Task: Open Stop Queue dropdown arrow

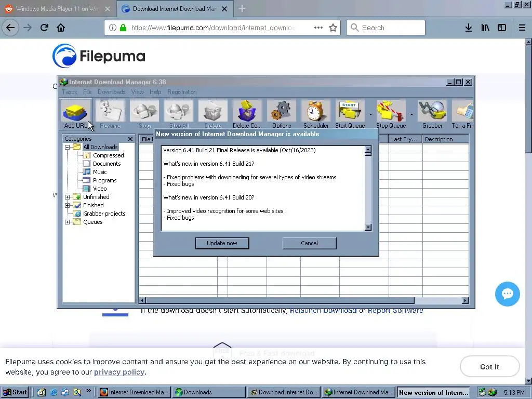Action: pos(411,114)
